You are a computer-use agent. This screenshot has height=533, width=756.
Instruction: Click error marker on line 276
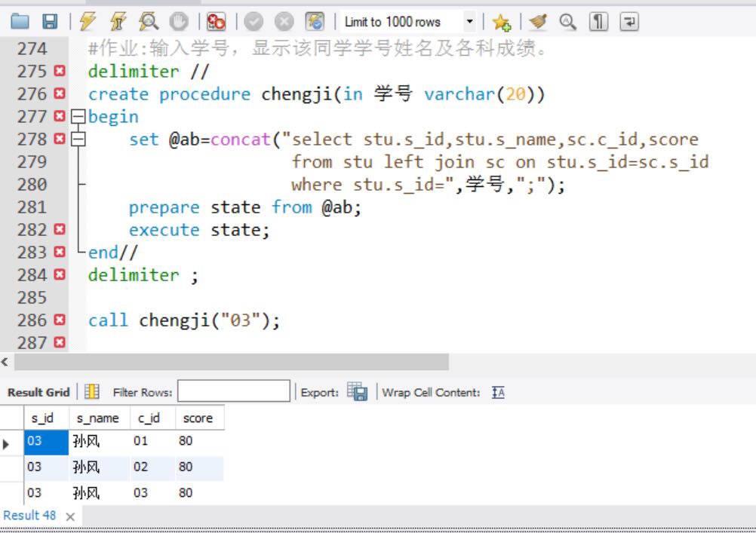[60, 93]
